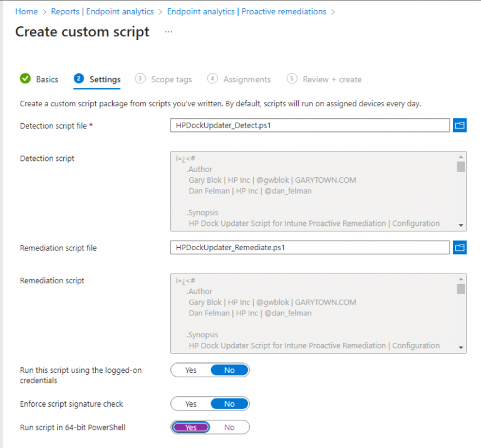
Task: Click the step 4 Assignments circle icon
Action: pyautogui.click(x=213, y=79)
